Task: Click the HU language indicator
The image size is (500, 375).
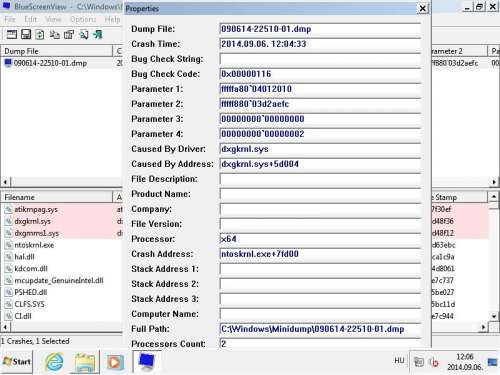Action: 399,360
